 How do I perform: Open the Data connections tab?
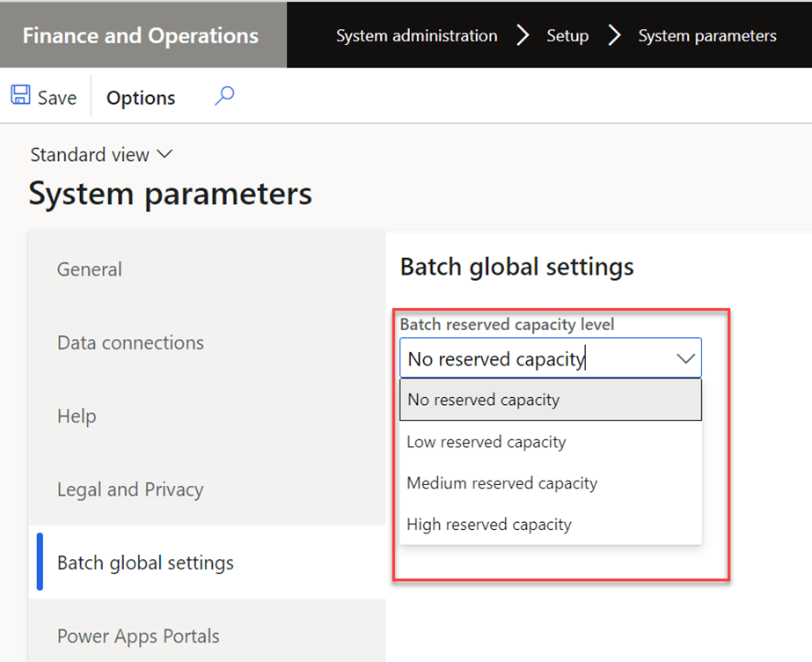pos(130,342)
